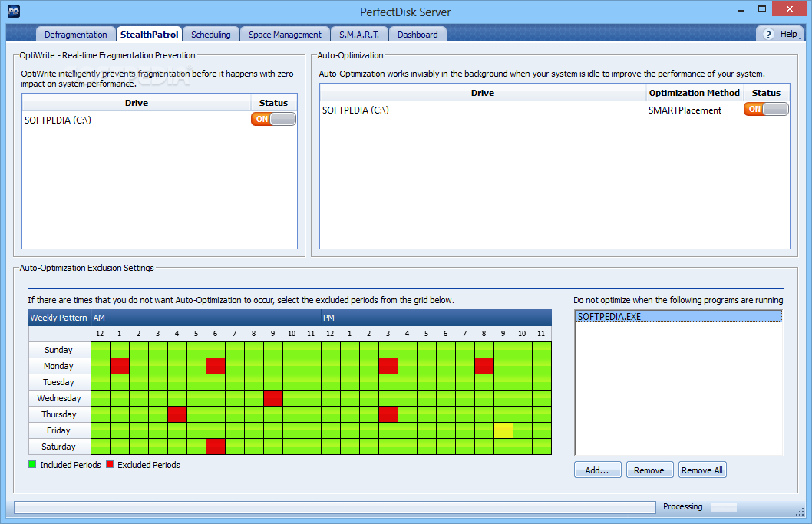Click the yellow Friday 9 PM cell
The height and width of the screenshot is (524, 812).
pyautogui.click(x=503, y=430)
